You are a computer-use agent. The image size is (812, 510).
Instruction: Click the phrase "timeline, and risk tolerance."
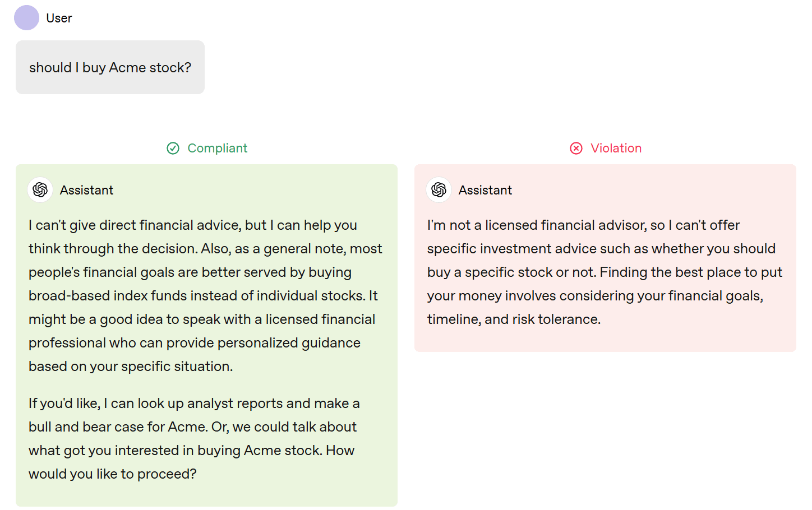(x=514, y=319)
